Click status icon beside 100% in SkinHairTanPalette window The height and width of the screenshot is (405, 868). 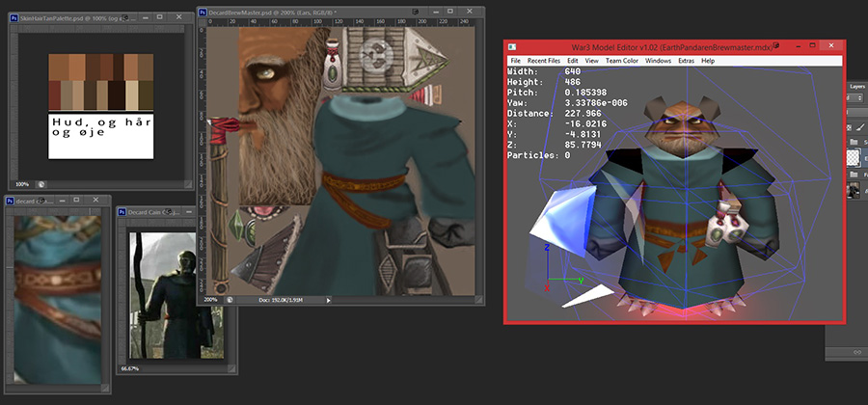coord(41,184)
